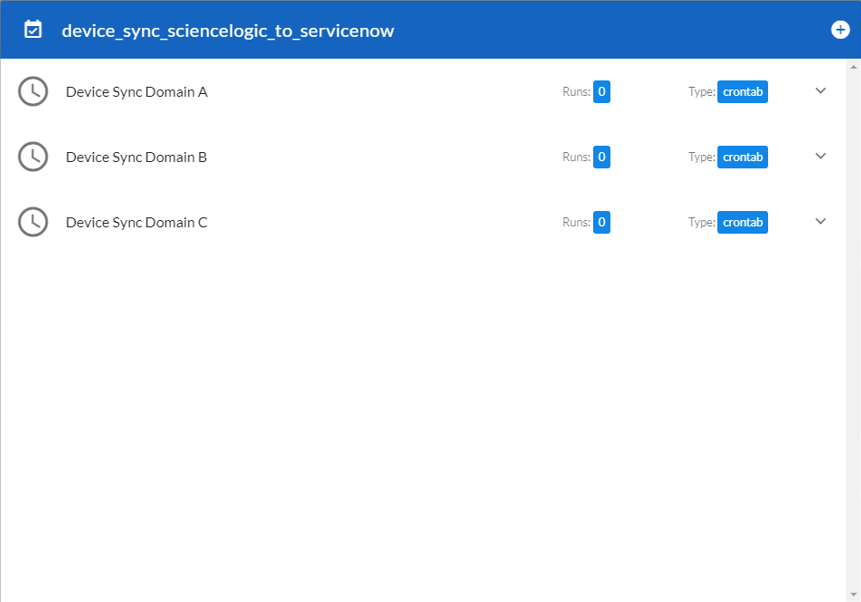The width and height of the screenshot is (861, 602).
Task: Click the Type label in Domain A row
Action: pos(701,92)
